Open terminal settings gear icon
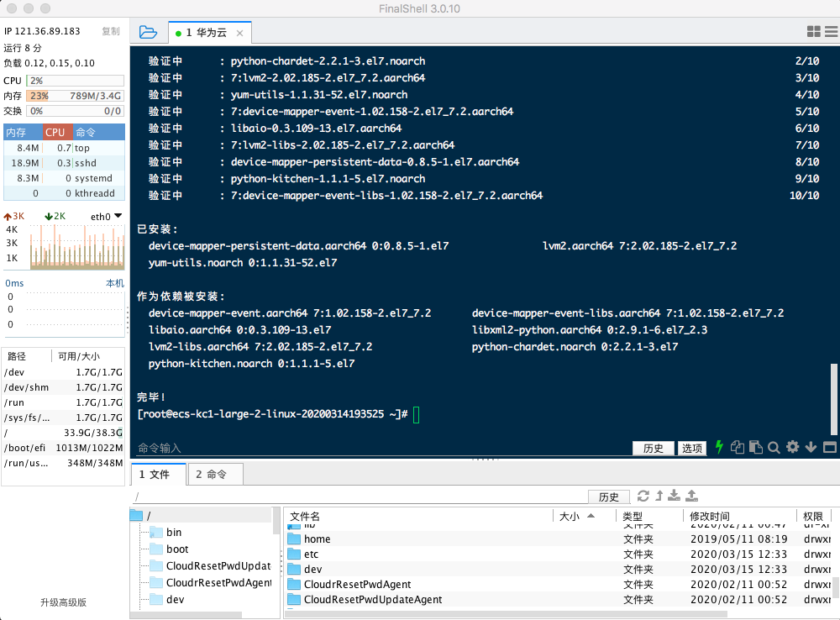Screen dimensions: 840x620 pyautogui.click(x=792, y=447)
